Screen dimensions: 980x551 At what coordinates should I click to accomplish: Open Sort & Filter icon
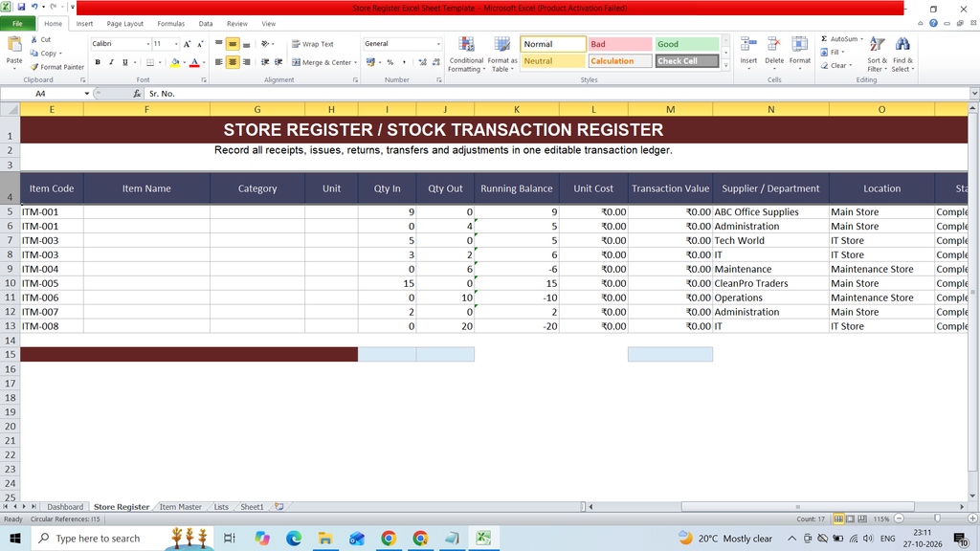pyautogui.click(x=877, y=45)
